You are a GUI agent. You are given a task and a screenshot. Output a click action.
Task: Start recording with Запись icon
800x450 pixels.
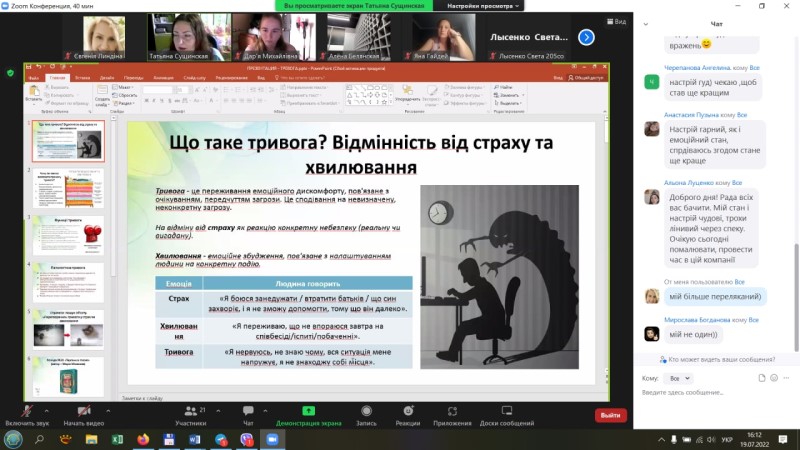pos(367,411)
